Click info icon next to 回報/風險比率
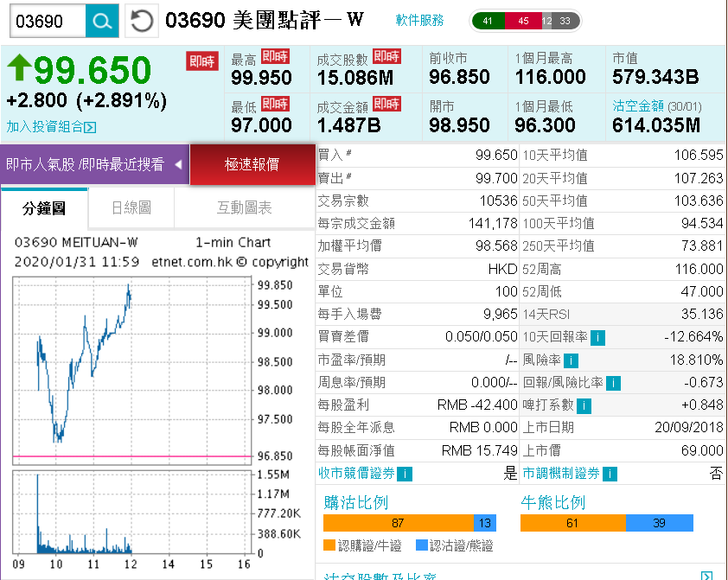 (x=613, y=383)
